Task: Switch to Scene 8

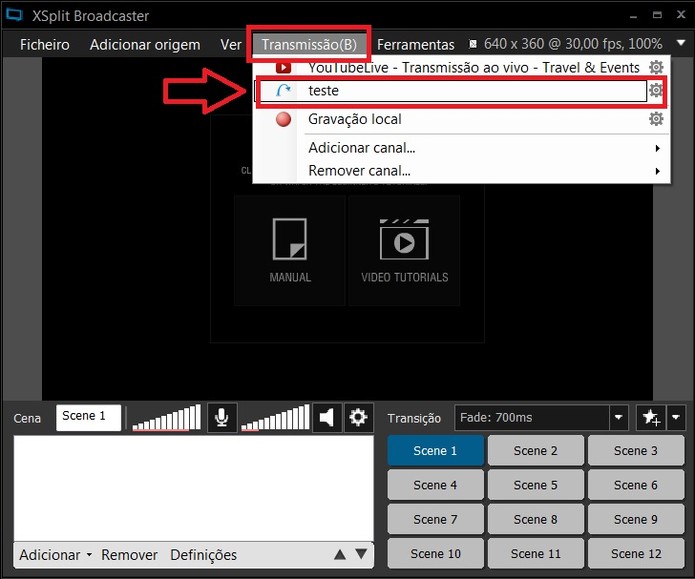Action: pyautogui.click(x=535, y=519)
